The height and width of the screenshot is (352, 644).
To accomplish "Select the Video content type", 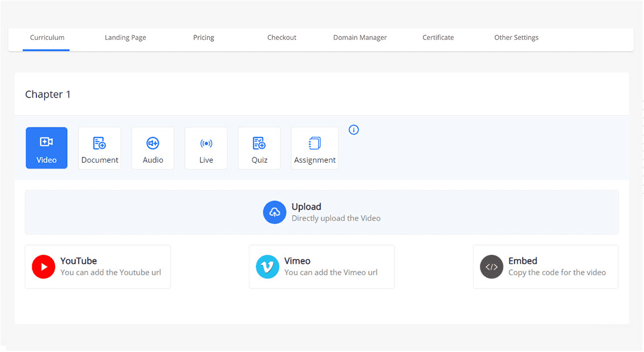I will point(46,147).
